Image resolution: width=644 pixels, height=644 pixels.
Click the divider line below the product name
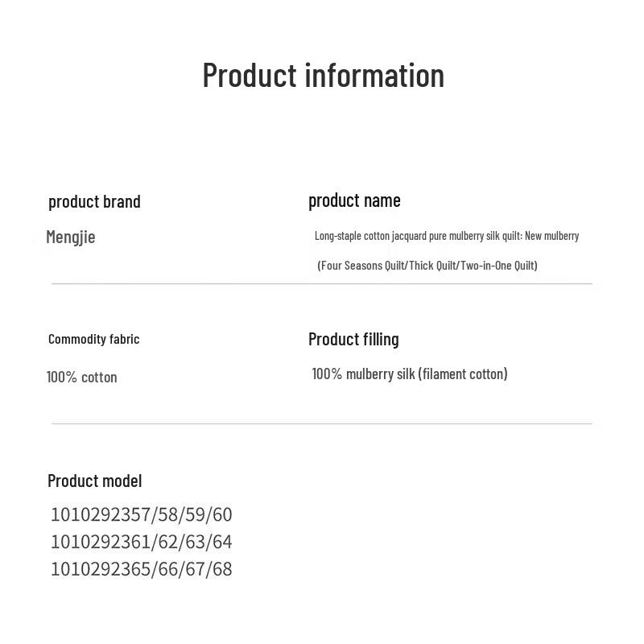coord(322,283)
